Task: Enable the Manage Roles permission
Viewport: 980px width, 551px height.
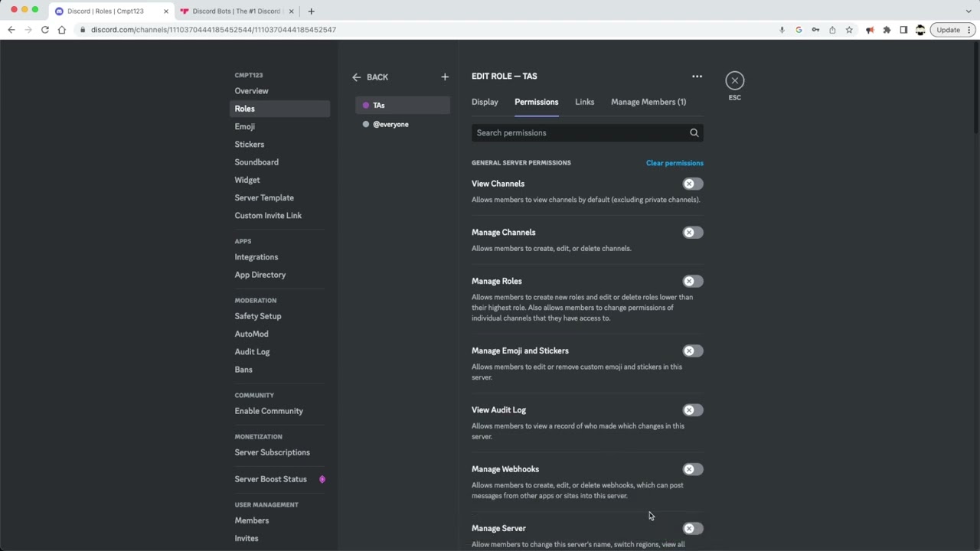Action: point(693,281)
